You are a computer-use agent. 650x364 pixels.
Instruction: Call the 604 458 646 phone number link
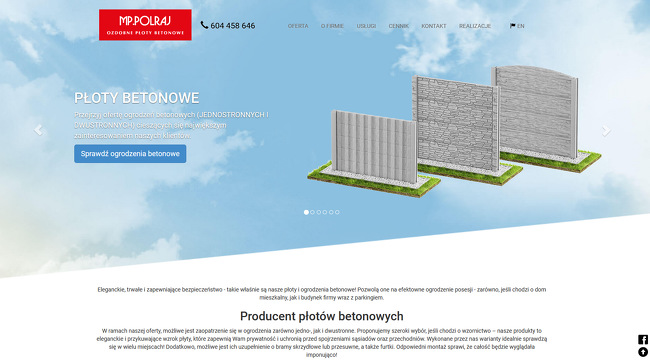point(233,26)
